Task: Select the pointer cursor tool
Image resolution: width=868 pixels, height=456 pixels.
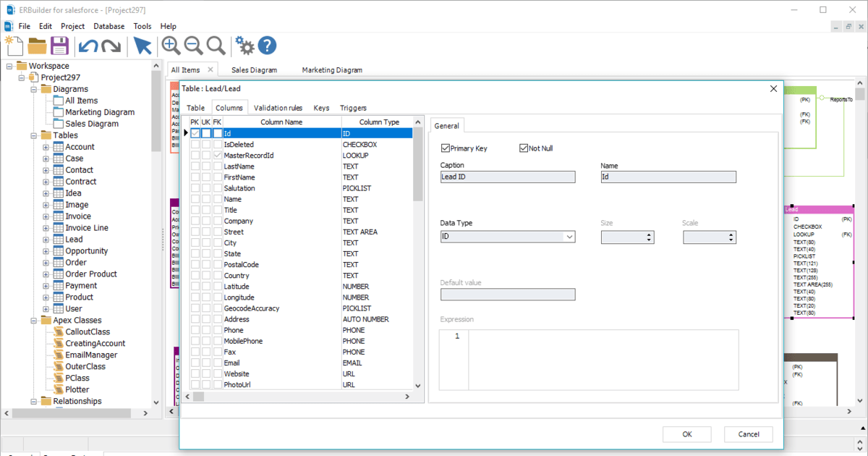Action: pyautogui.click(x=142, y=46)
